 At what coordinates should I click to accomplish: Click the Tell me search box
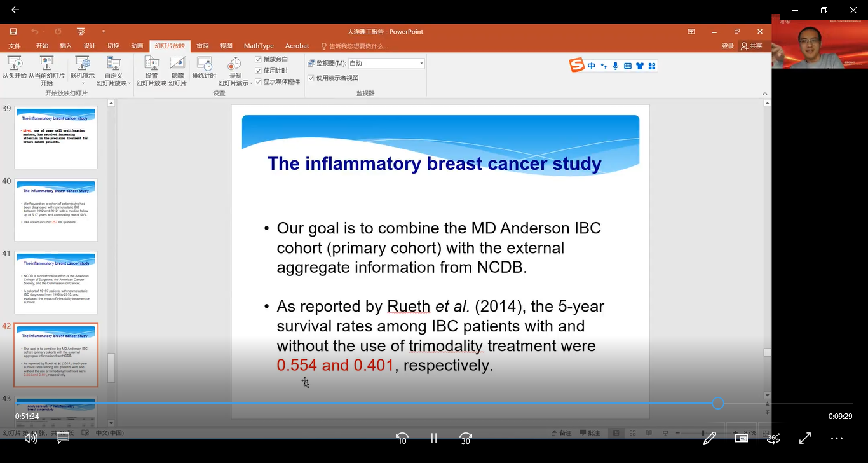click(355, 46)
